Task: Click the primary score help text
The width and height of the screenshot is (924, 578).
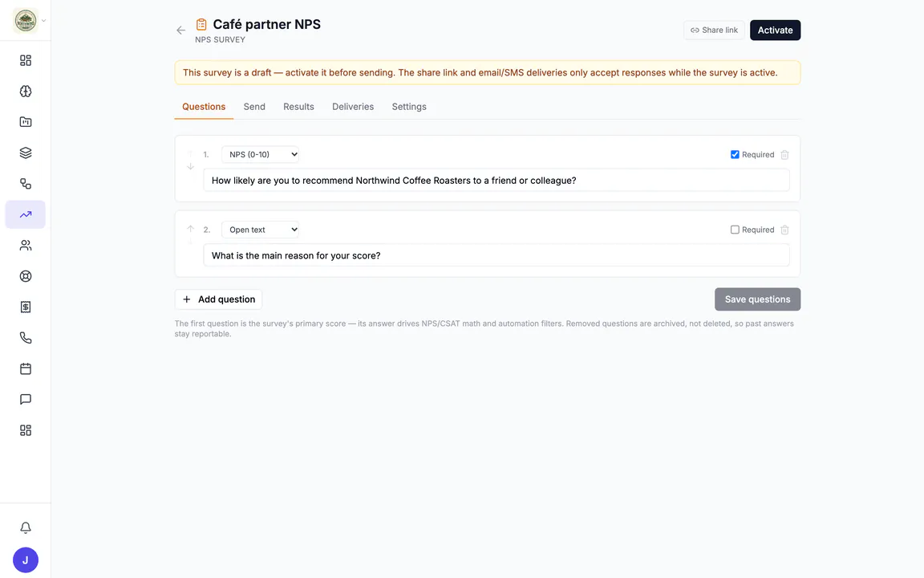Action: point(484,328)
